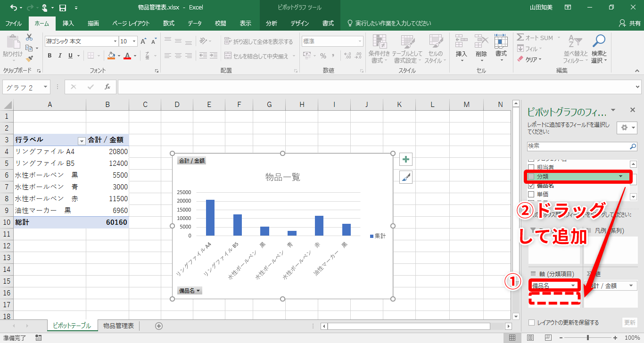Click the Clear (クリア) eraser icon

coord(520,59)
